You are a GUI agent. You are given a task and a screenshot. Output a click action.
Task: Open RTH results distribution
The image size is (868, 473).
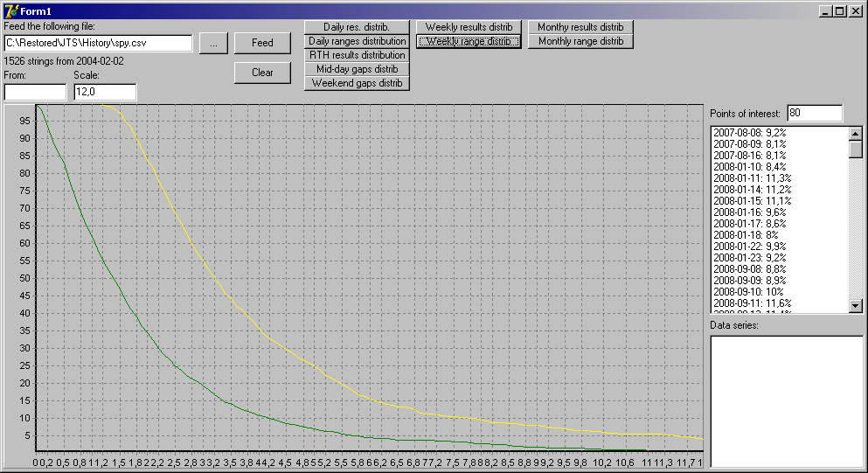tap(357, 55)
